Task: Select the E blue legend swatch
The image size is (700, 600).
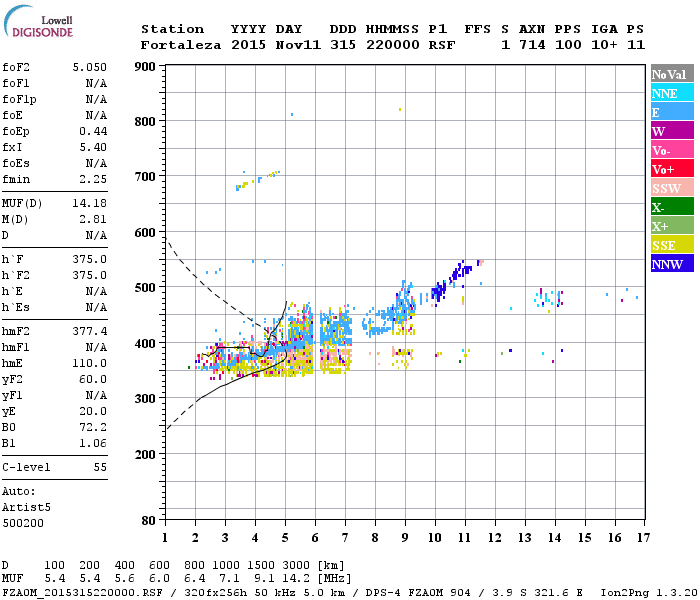Action: 672,112
